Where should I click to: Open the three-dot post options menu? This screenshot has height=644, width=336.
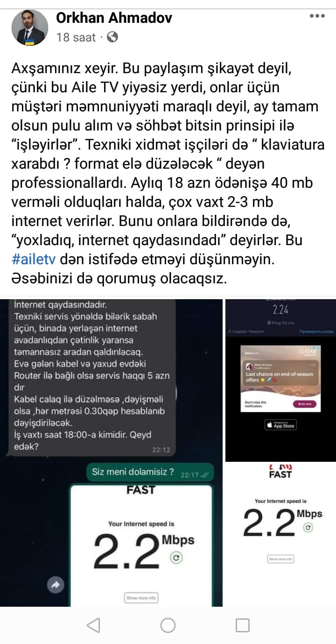tap(317, 16)
